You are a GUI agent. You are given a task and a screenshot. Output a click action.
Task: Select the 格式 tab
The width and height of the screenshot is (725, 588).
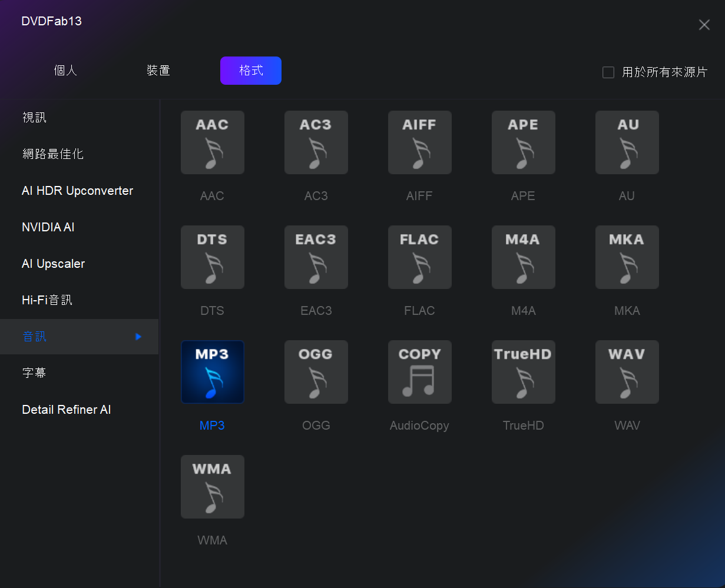point(251,71)
